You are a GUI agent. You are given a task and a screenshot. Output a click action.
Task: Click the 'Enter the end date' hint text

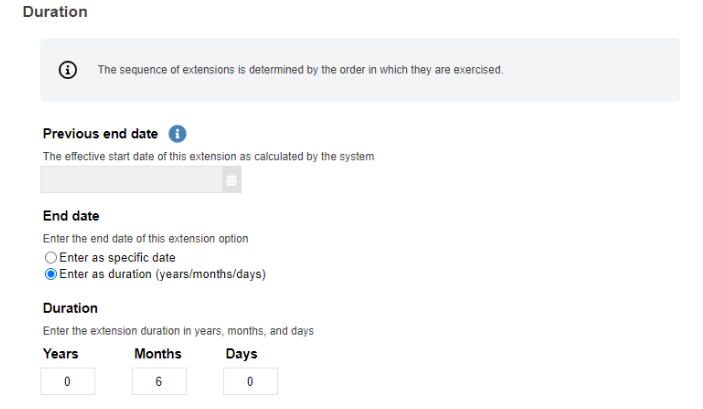tap(145, 239)
